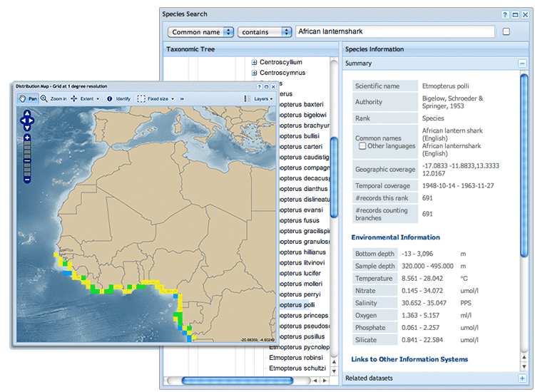Viewport: 535px width, 392px height.
Task: Activate the Identify info tool
Action: coord(118,99)
